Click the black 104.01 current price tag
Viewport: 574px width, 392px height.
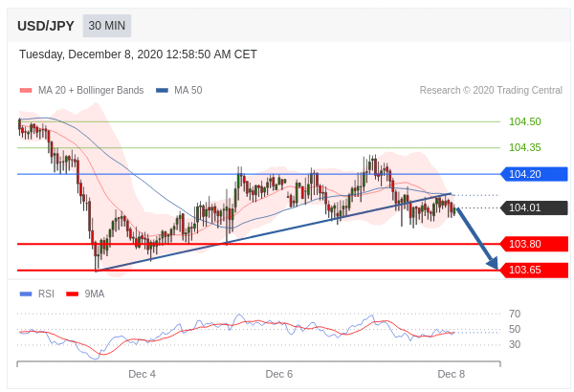tap(534, 207)
